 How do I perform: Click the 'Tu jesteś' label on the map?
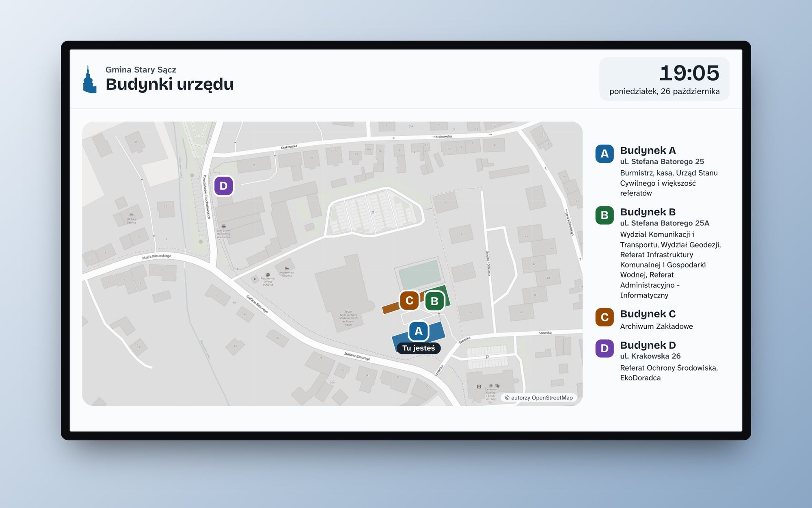coord(419,348)
